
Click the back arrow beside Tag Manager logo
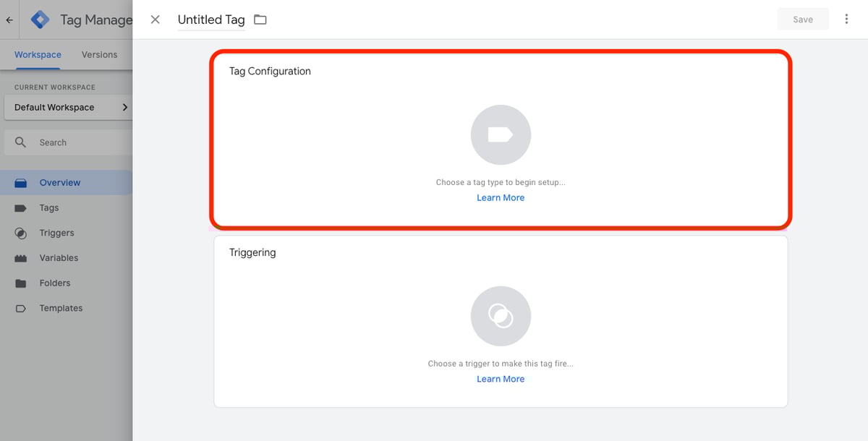[9, 20]
